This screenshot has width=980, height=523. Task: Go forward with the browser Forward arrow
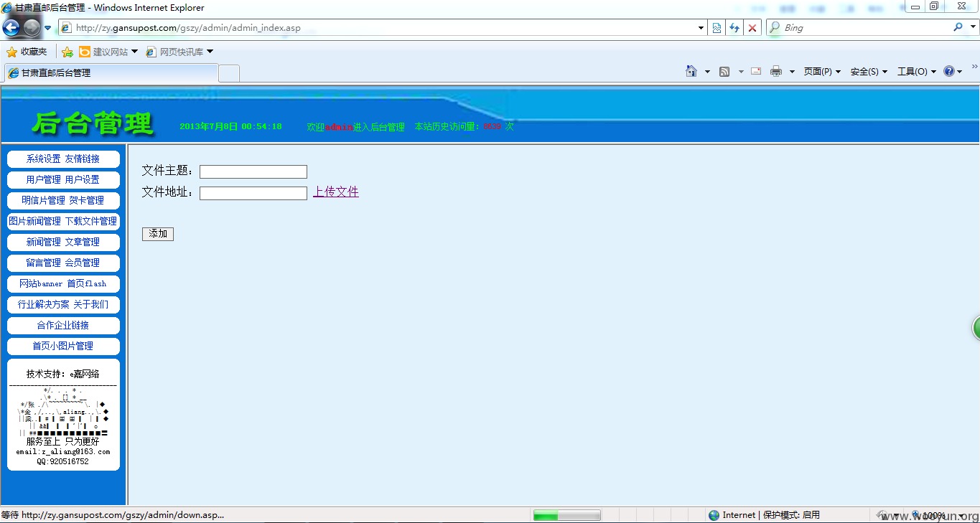pyautogui.click(x=32, y=28)
